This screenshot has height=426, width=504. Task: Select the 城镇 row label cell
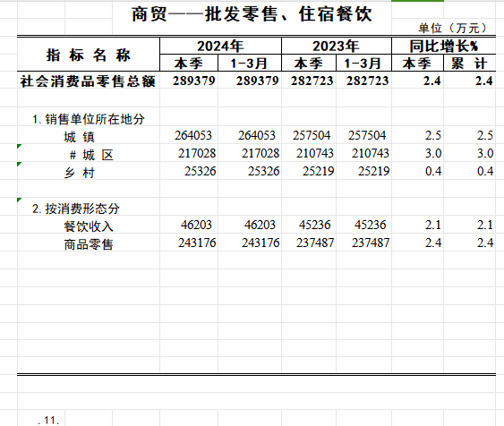tap(89, 136)
